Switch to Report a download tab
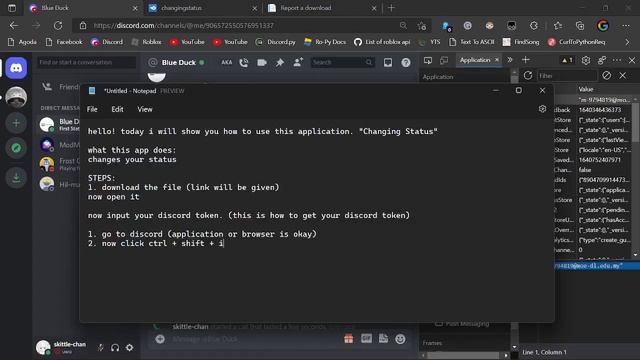The width and height of the screenshot is (640, 360). click(x=322, y=8)
